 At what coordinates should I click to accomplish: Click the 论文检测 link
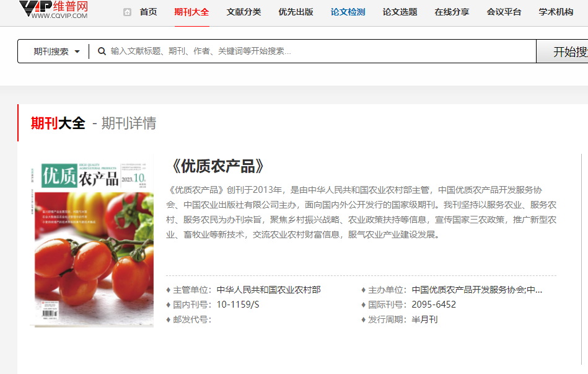(x=348, y=12)
